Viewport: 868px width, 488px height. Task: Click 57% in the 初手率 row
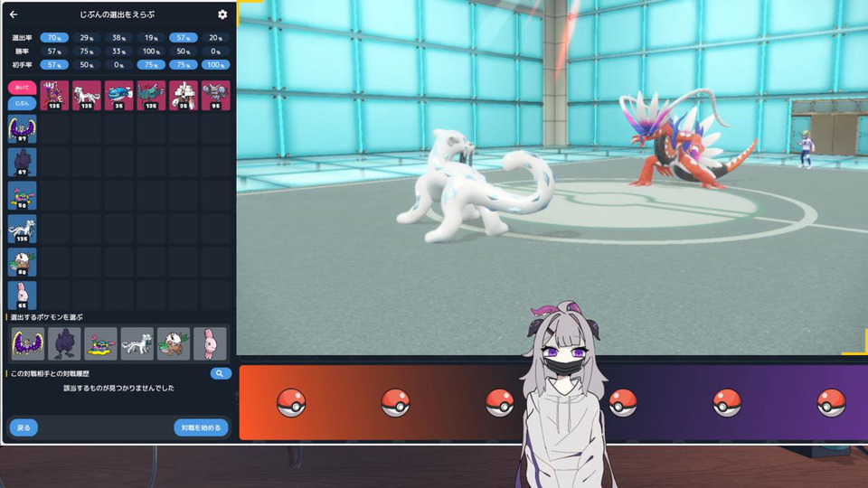(54, 65)
